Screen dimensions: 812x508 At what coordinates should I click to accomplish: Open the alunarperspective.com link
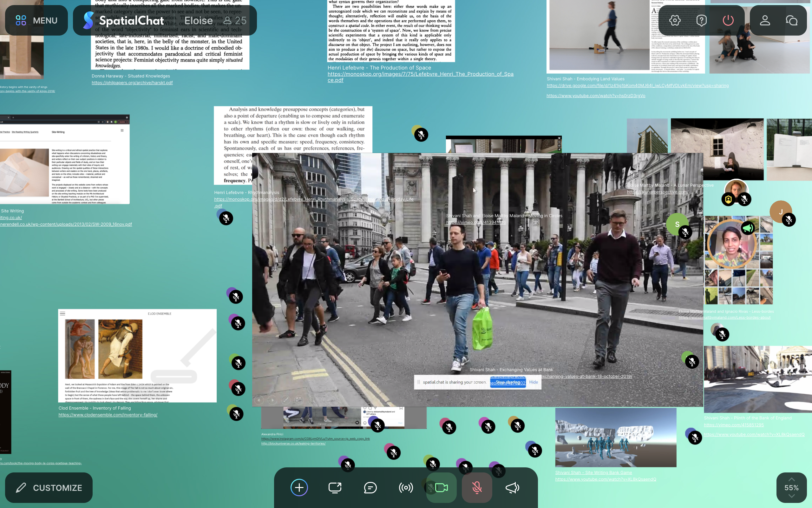pyautogui.click(x=657, y=192)
